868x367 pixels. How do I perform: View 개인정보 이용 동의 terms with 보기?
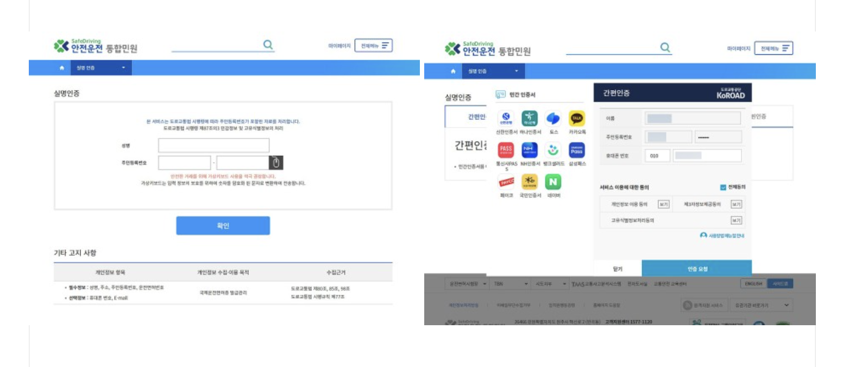664,204
